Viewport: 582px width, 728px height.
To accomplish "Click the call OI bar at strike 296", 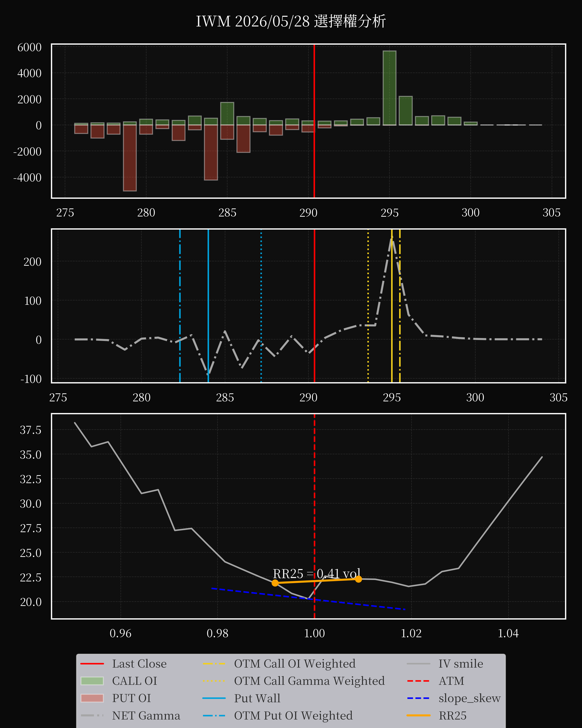I will click(405, 111).
